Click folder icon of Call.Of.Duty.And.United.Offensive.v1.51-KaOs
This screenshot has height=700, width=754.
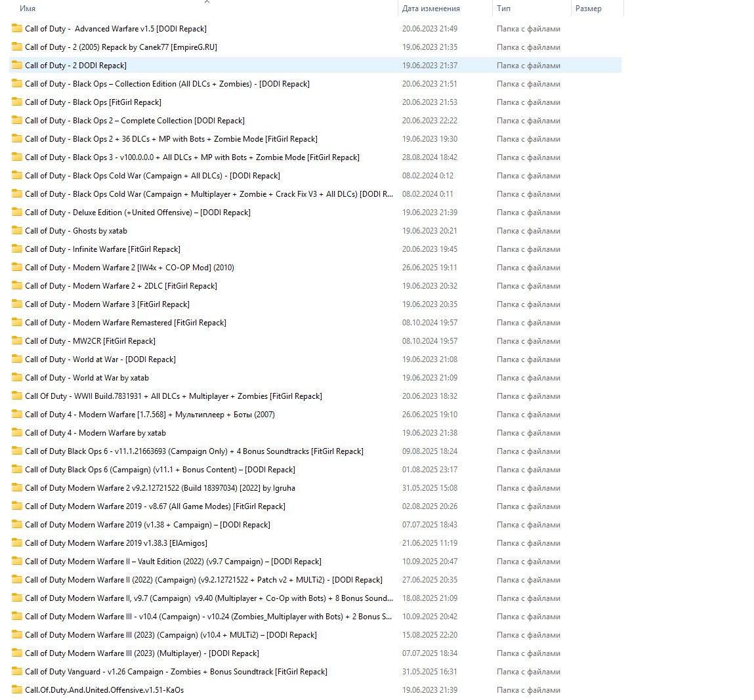point(16,690)
